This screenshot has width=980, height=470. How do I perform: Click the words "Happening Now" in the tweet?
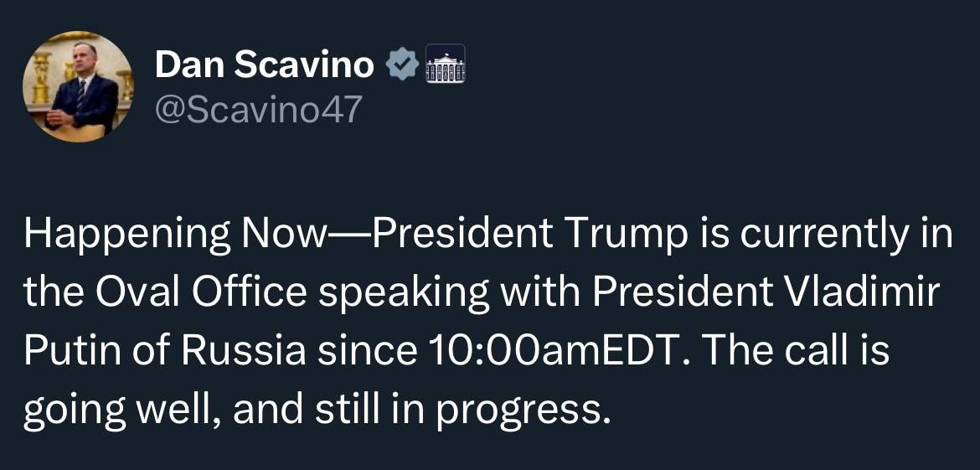[173, 235]
